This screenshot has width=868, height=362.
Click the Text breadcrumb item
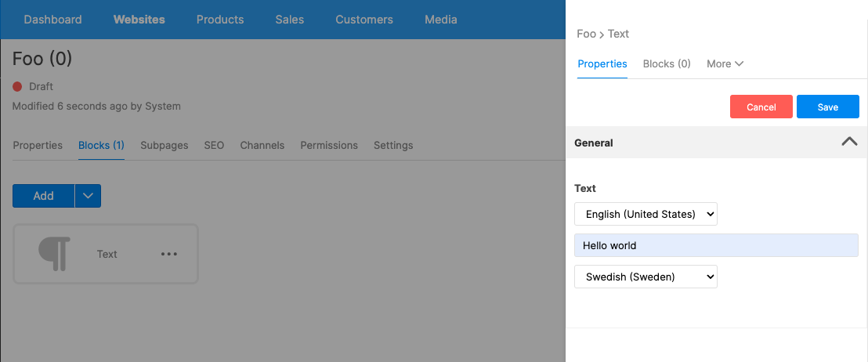coord(618,34)
